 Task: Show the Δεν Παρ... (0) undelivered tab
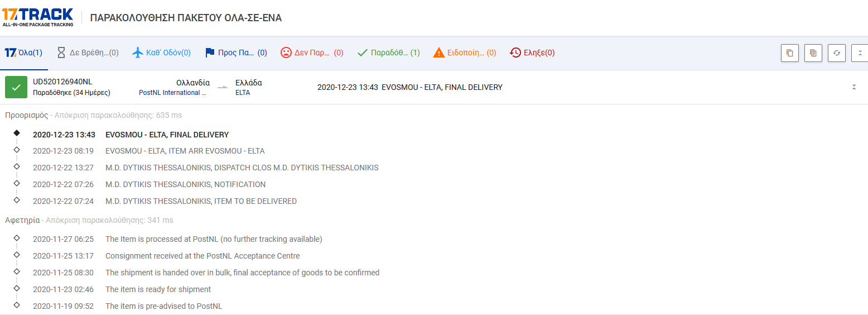tap(312, 52)
